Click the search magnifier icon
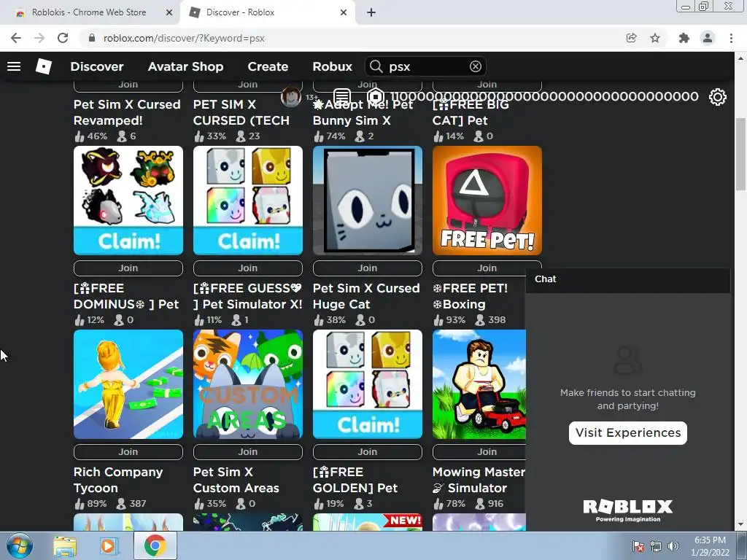This screenshot has height=560, width=747. [376, 66]
